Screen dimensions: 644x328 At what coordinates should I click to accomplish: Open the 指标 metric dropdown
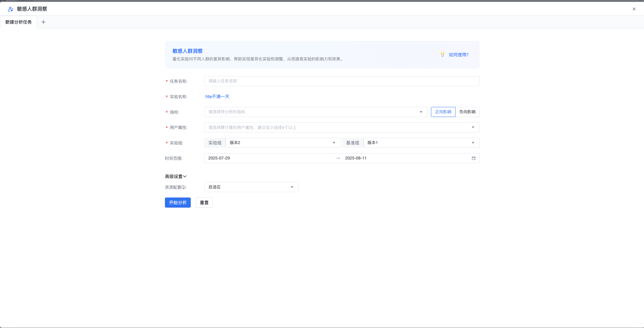pyautogui.click(x=315, y=112)
